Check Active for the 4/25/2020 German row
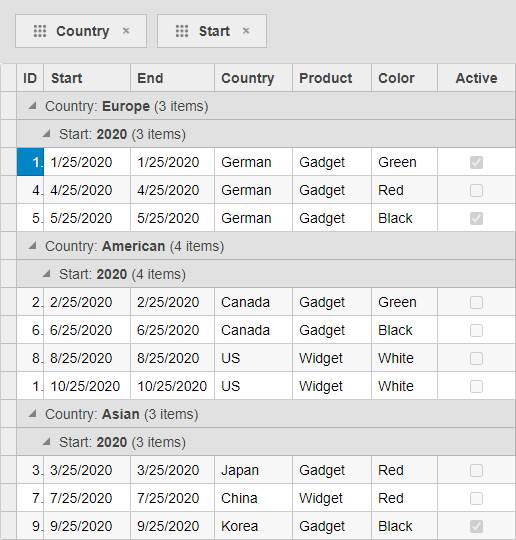 (x=476, y=190)
